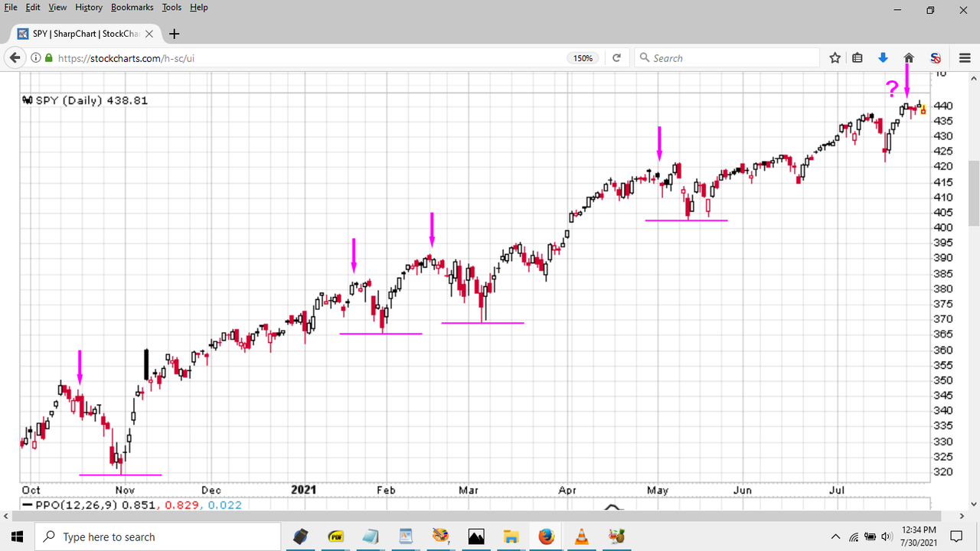Click the green padlock security icon
This screenshot has width=980, height=551.
pyautogui.click(x=49, y=58)
